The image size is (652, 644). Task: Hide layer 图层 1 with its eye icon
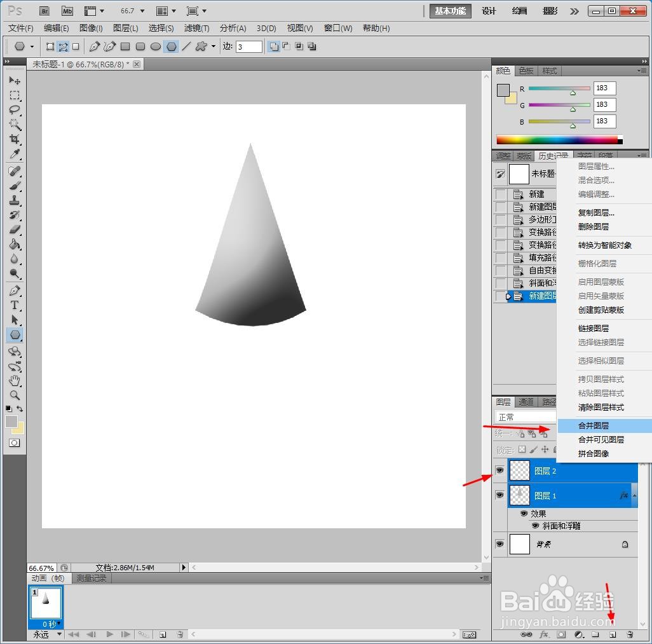[x=500, y=495]
